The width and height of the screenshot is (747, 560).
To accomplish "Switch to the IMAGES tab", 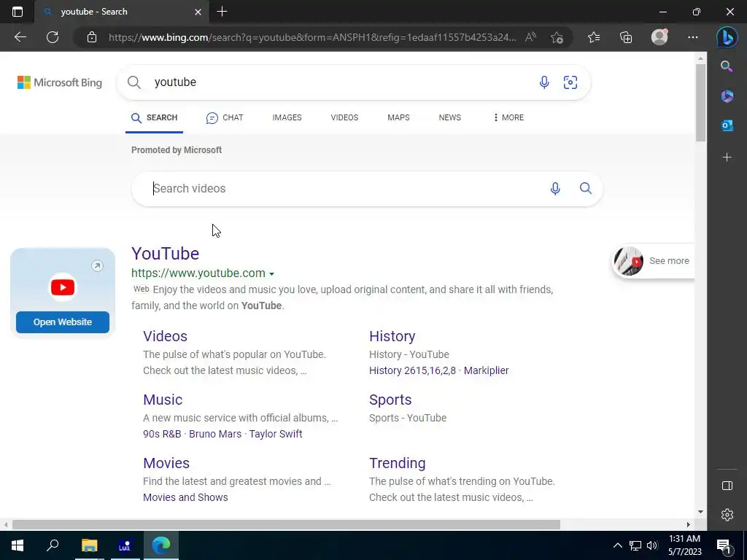I will click(287, 117).
